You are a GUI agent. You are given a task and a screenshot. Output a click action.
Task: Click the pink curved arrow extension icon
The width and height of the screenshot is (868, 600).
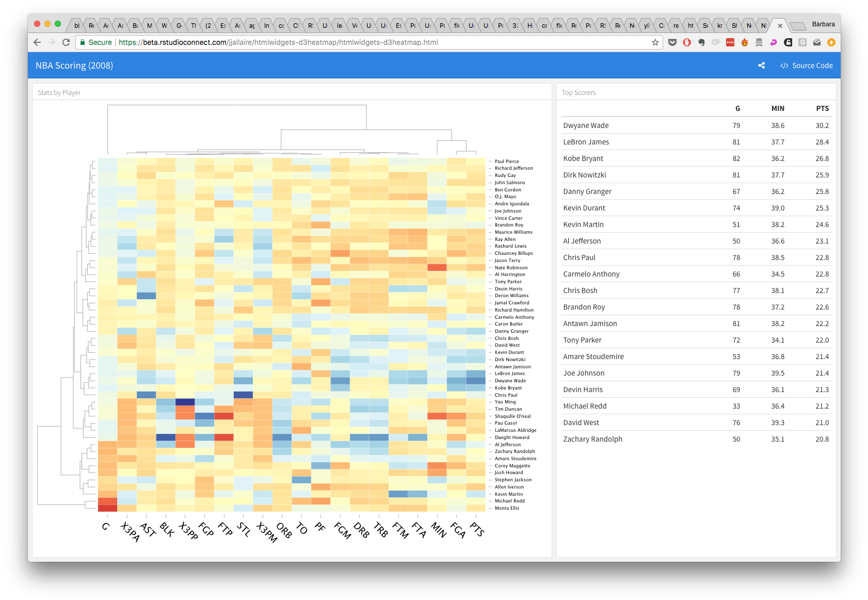(774, 42)
